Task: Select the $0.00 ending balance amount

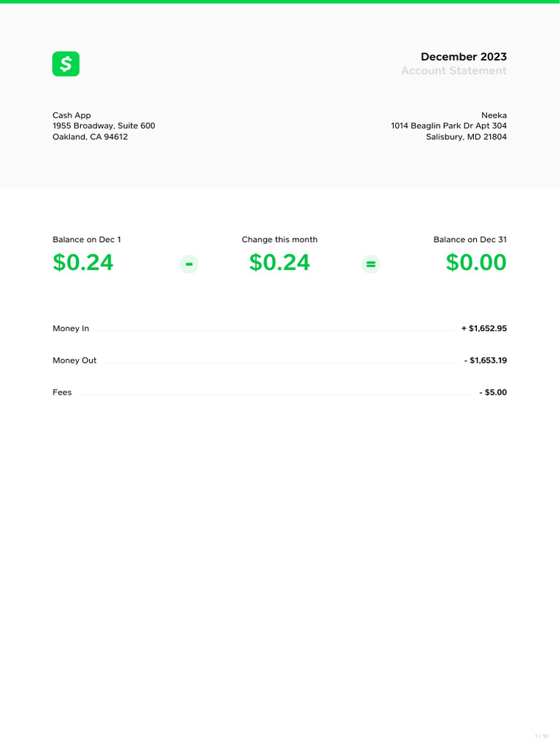Action: point(476,263)
